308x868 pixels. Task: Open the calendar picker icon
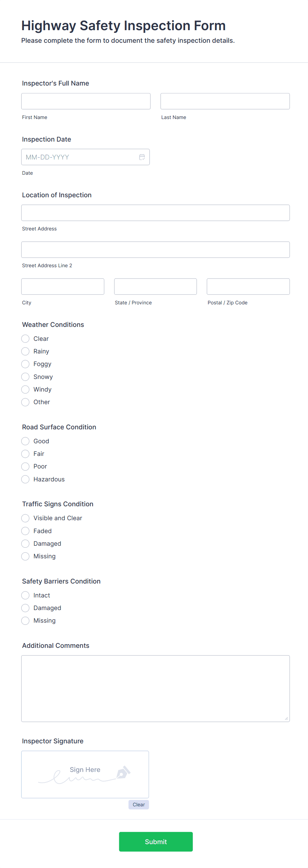[142, 157]
